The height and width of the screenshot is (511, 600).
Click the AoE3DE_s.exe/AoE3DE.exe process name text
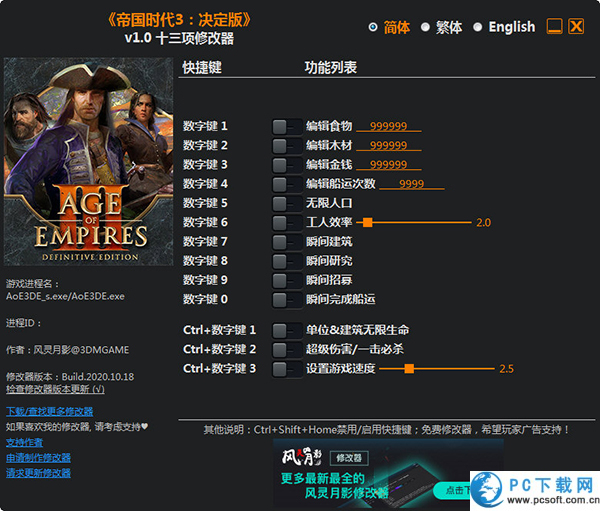(x=65, y=297)
